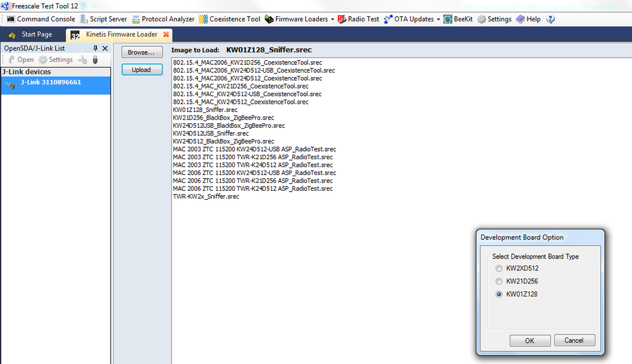Launch the Protocol Analyzer
Viewport: 632px width, 364px height.
pyautogui.click(x=163, y=19)
